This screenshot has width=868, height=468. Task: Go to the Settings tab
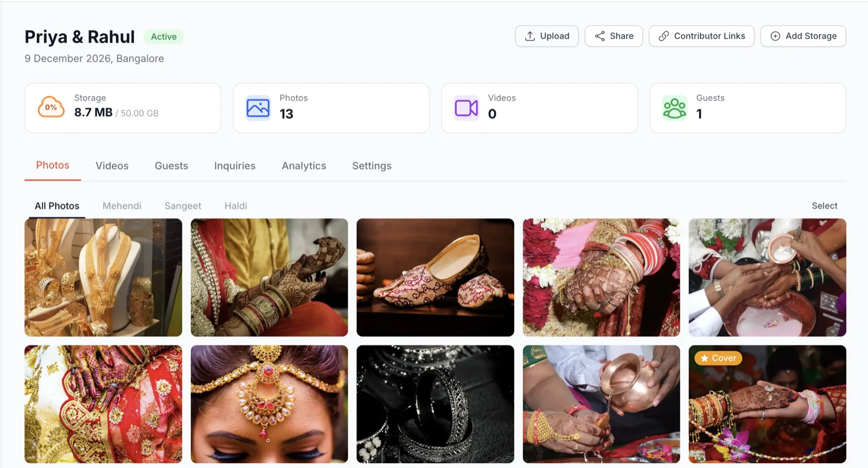click(372, 166)
